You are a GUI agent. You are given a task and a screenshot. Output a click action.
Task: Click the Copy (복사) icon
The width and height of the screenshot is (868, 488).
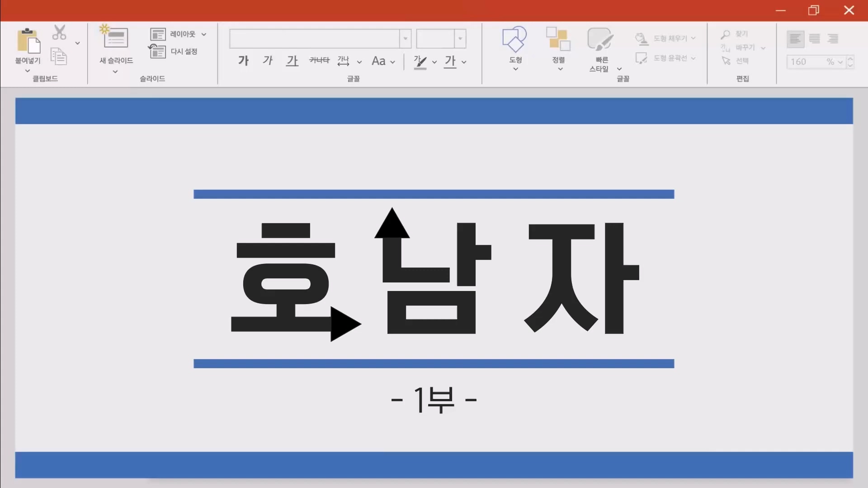pyautogui.click(x=58, y=56)
